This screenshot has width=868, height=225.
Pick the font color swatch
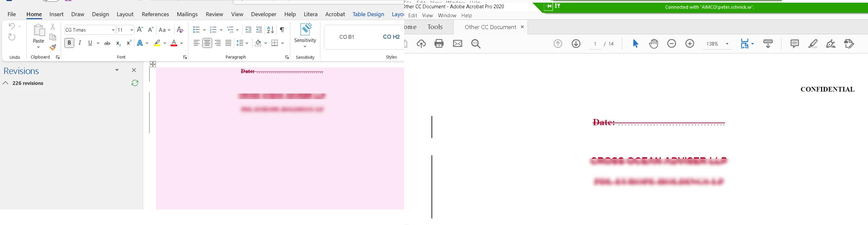pos(174,43)
